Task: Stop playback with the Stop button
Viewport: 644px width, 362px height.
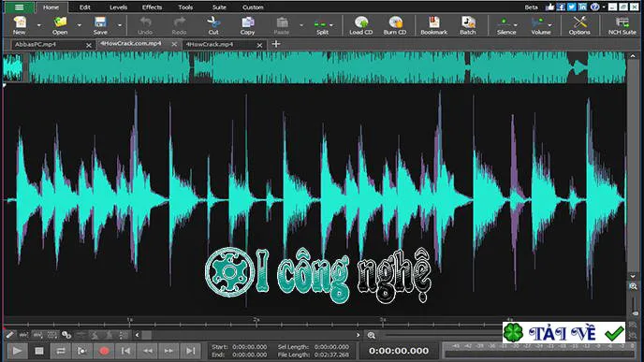Action: click(39, 351)
